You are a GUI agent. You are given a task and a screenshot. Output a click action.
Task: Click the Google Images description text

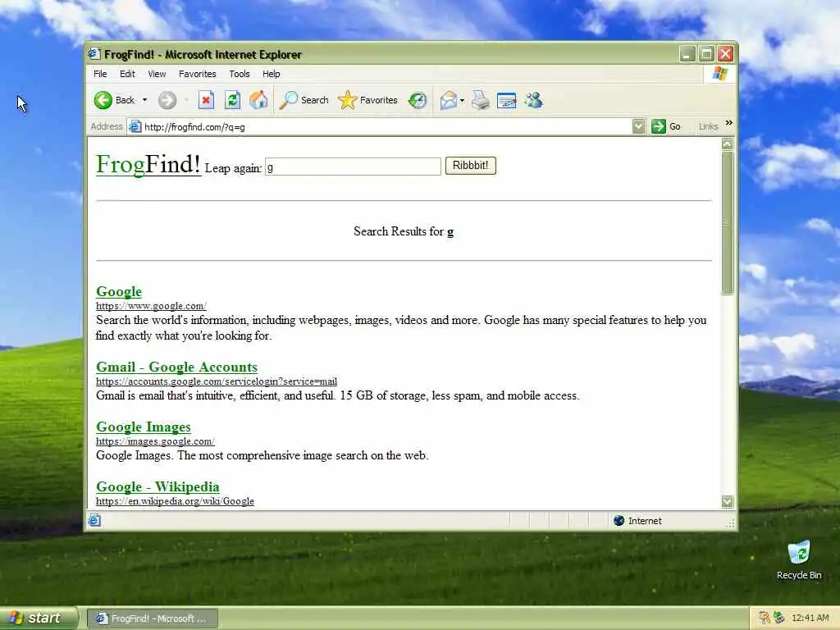pos(262,456)
